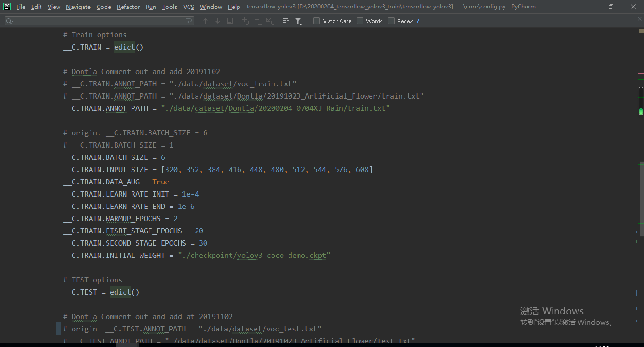This screenshot has height=347, width=644.
Task: Click the value 320 in INPUT_SIZE list
Action: [x=171, y=170]
